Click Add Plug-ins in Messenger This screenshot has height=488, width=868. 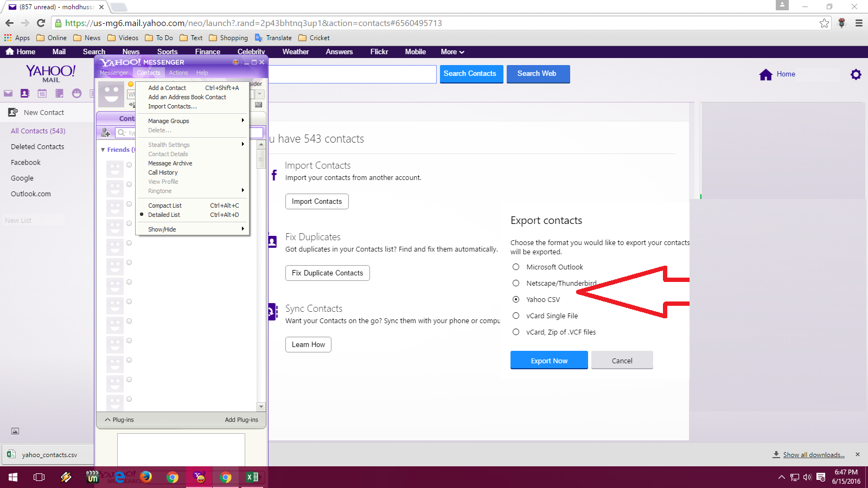click(x=241, y=420)
